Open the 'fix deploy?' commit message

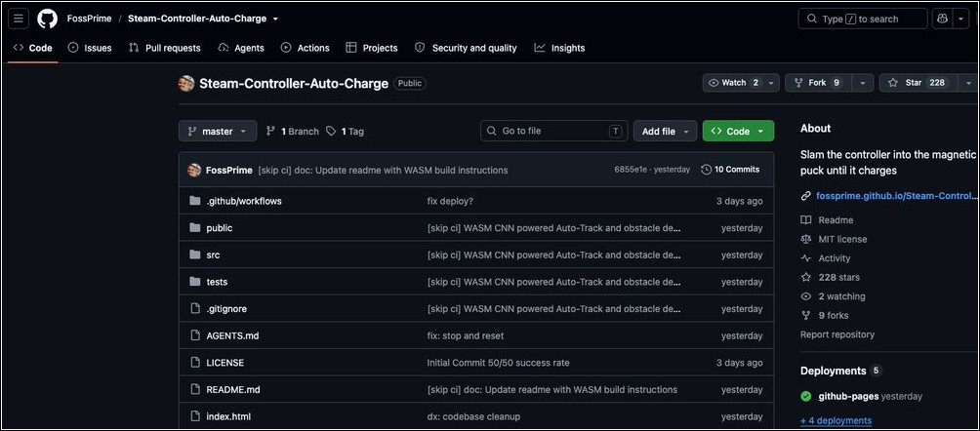pos(450,201)
